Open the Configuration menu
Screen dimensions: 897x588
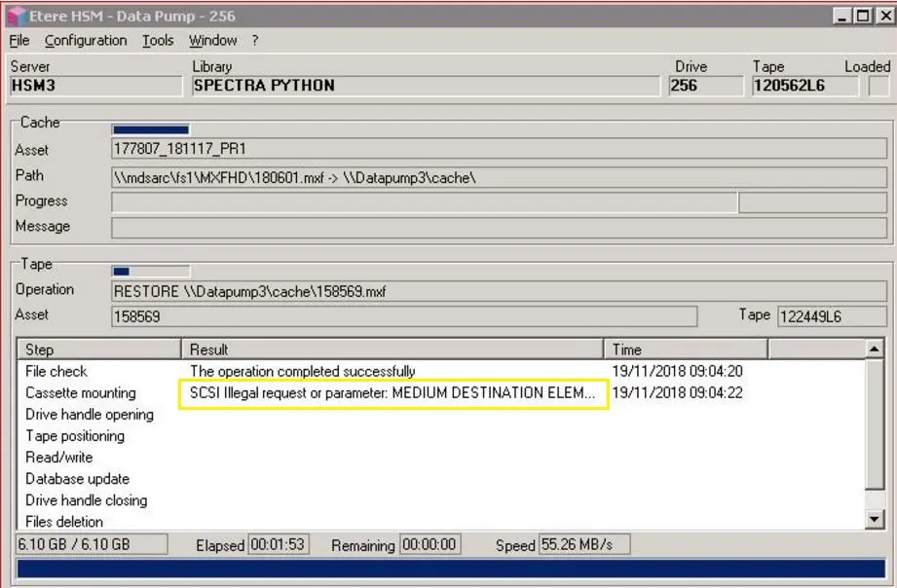point(86,41)
